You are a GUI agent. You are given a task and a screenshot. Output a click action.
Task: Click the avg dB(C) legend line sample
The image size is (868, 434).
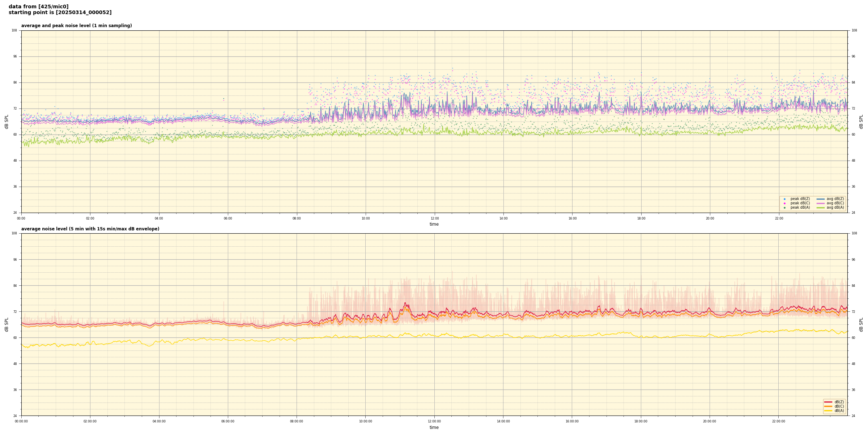pos(820,203)
